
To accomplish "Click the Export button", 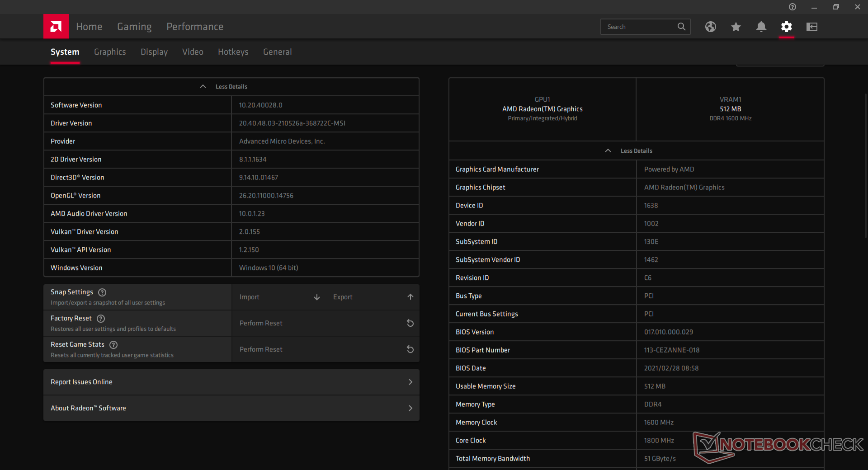I will pos(373,297).
